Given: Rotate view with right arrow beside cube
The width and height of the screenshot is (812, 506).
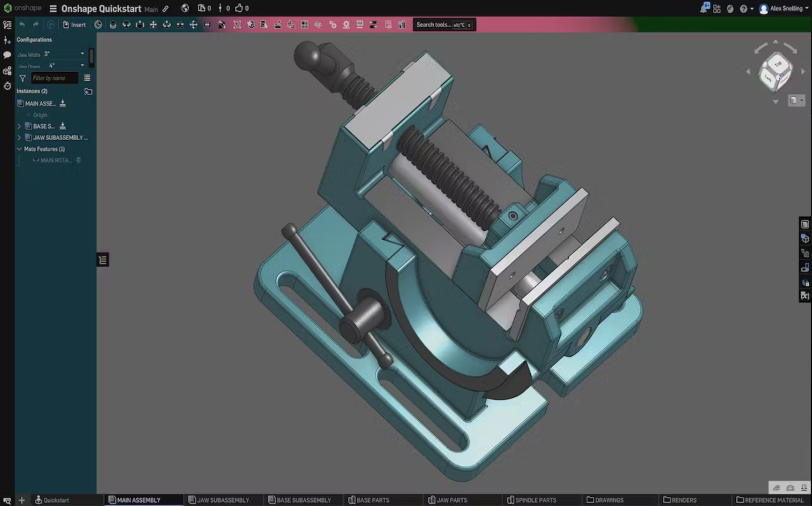Looking at the screenshot, I should click(x=803, y=72).
